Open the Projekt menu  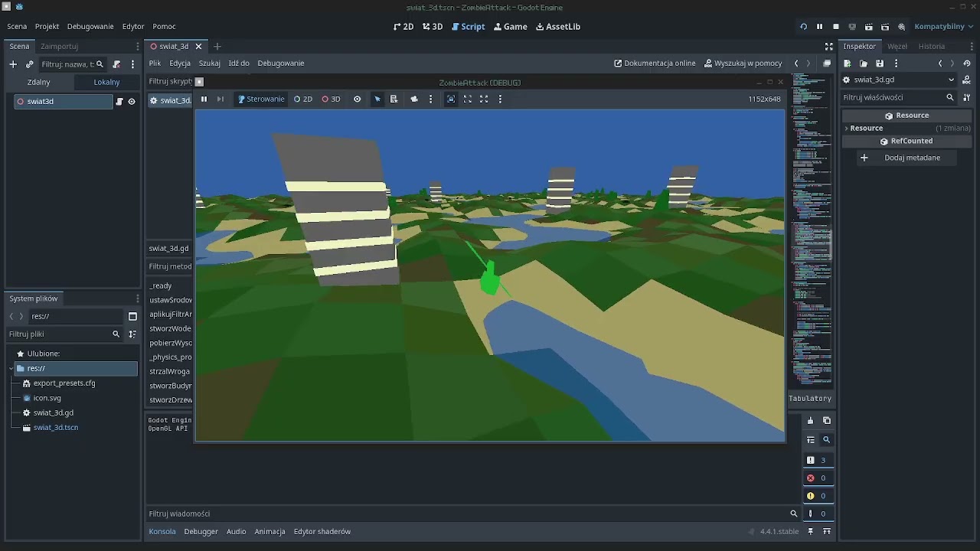[47, 27]
